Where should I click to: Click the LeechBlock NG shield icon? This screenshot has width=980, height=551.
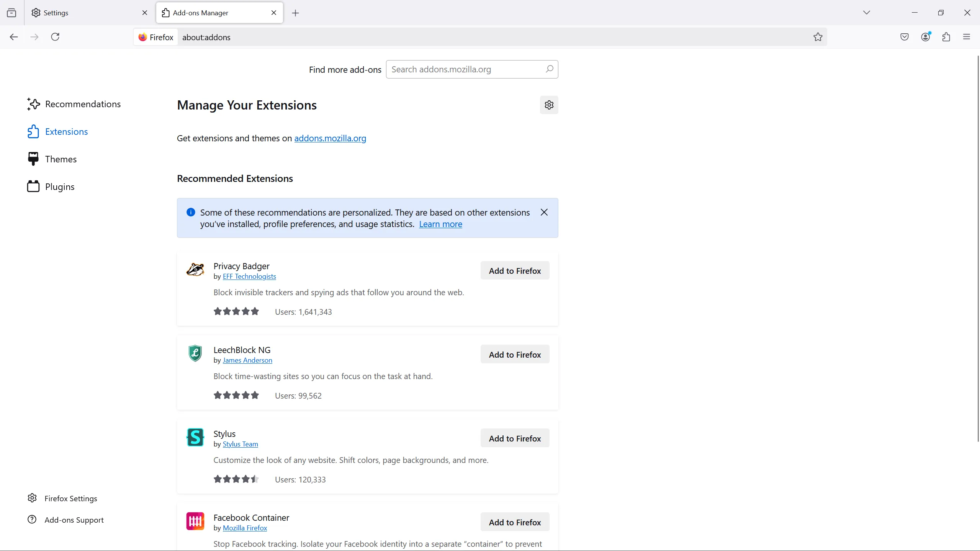[x=195, y=353]
